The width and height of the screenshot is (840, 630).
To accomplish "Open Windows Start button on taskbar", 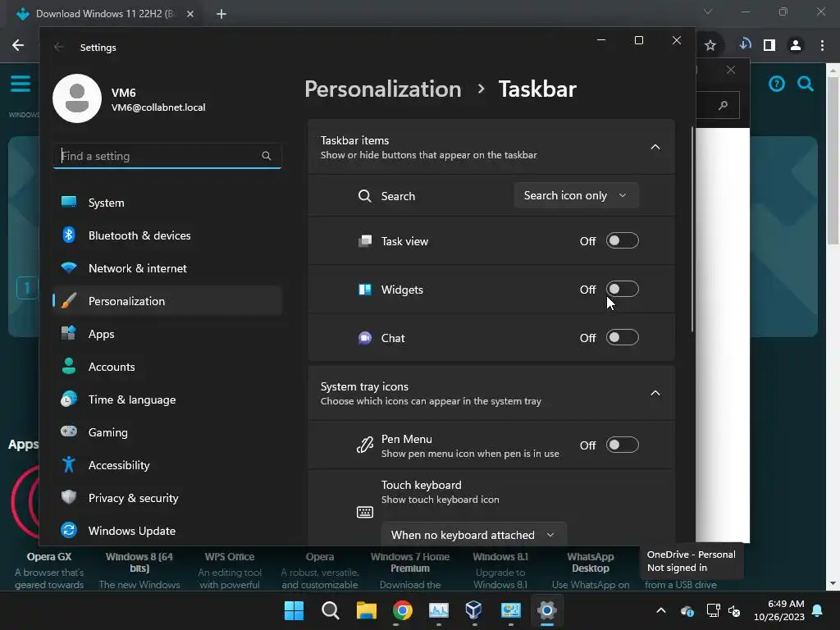I will (x=294, y=610).
